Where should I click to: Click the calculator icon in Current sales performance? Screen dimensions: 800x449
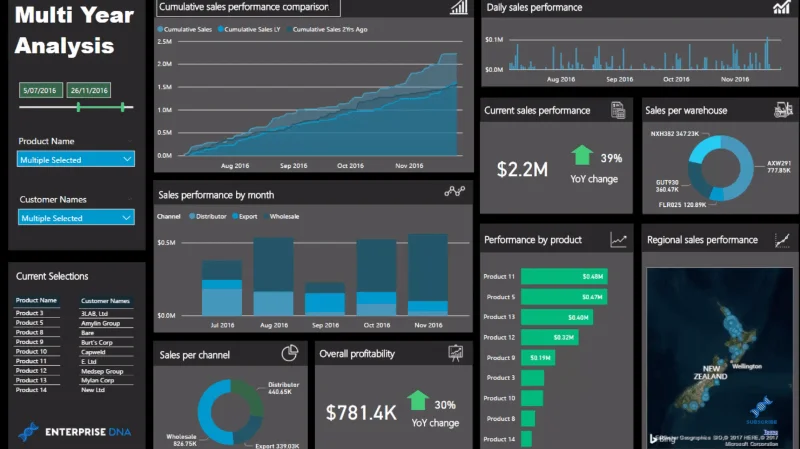coord(618,110)
